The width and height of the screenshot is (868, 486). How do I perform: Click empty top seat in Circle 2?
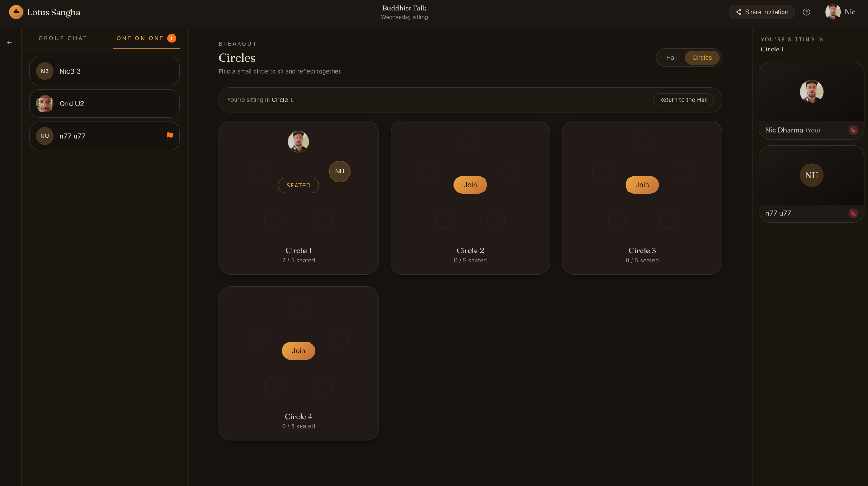tap(470, 142)
